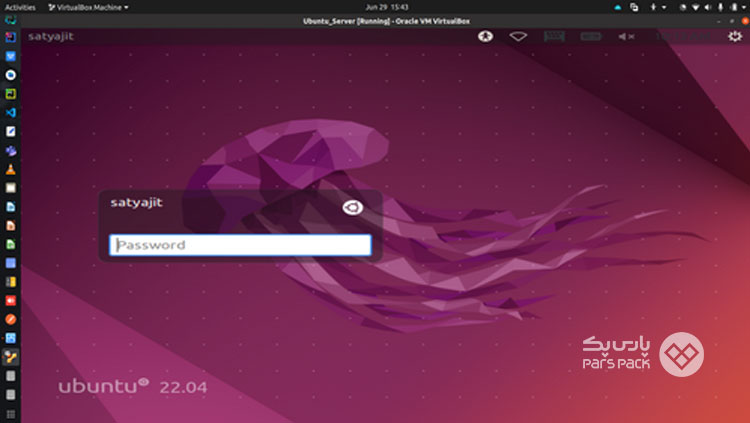Open the red screen recorder dock icon
750x423 pixels.
click(11, 301)
